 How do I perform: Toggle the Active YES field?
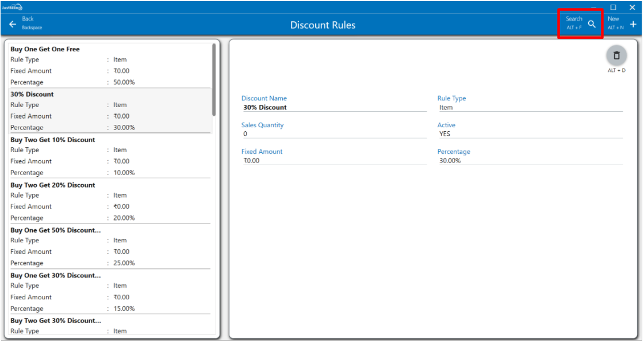[529, 134]
